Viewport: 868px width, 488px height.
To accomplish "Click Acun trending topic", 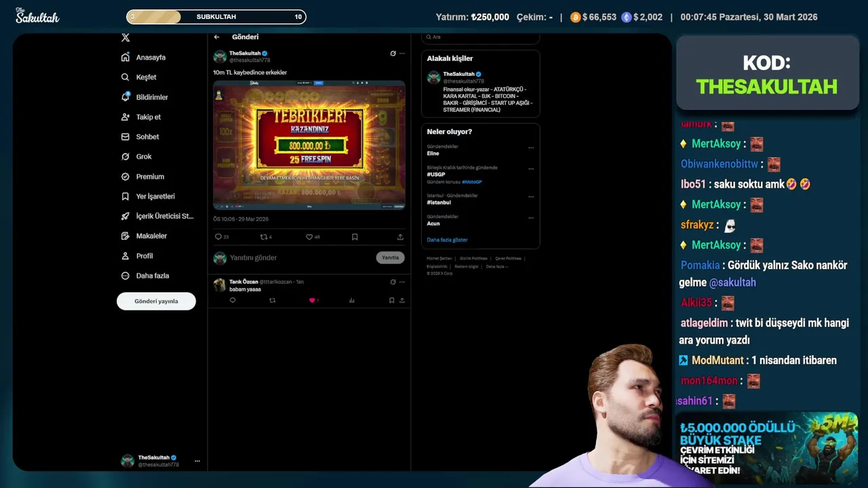I will (x=433, y=224).
